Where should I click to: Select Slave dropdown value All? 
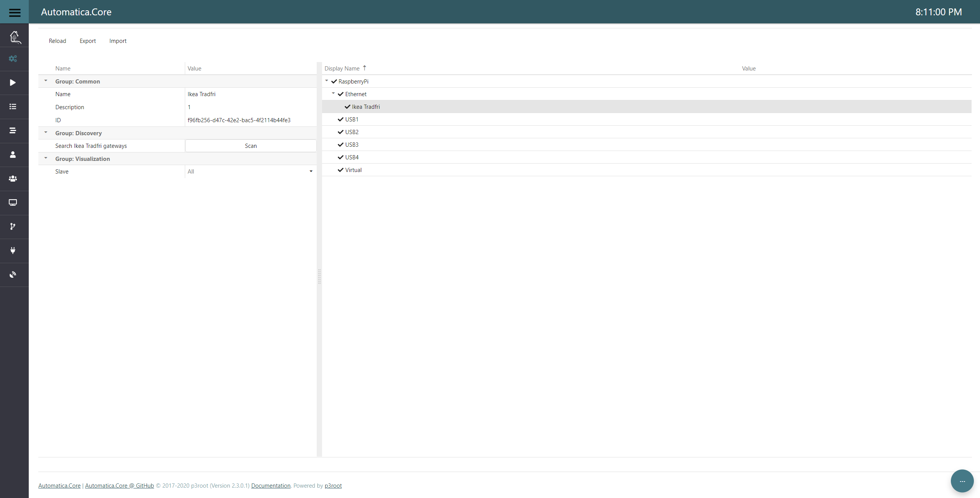pyautogui.click(x=248, y=172)
